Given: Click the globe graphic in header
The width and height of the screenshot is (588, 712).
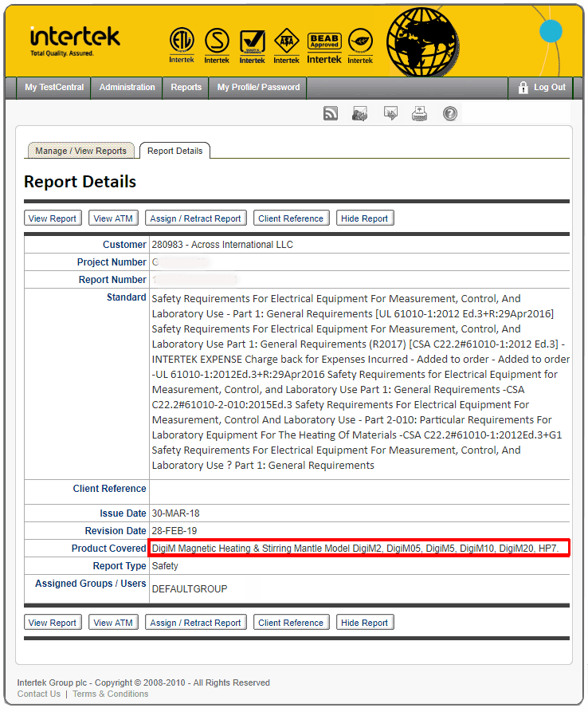Looking at the screenshot, I should point(423,40).
